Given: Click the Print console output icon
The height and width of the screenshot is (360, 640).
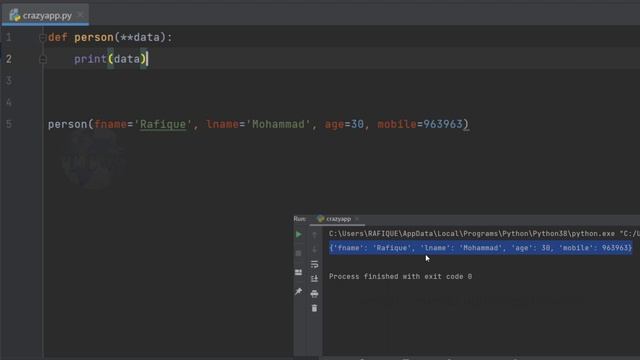Looking at the screenshot, I should click(314, 293).
